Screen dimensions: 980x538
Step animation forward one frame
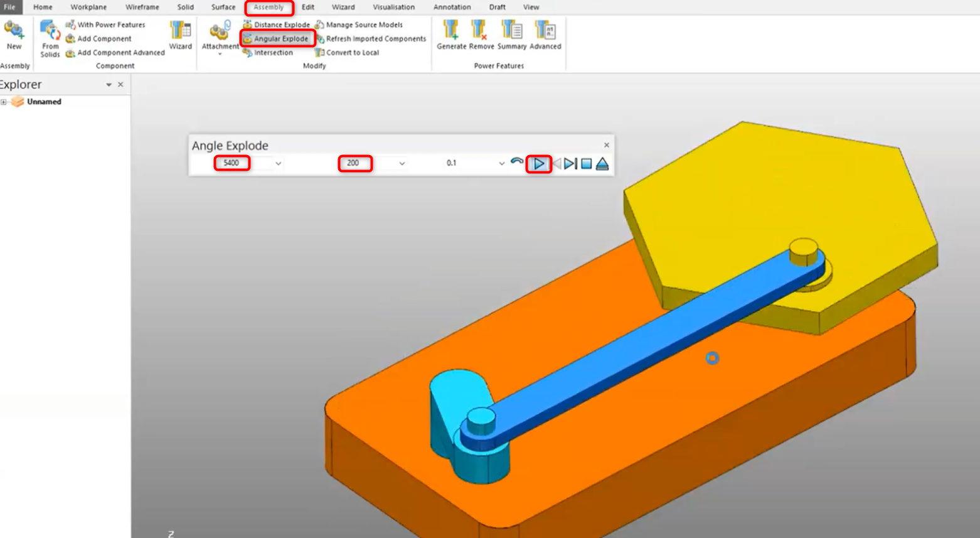tap(570, 163)
